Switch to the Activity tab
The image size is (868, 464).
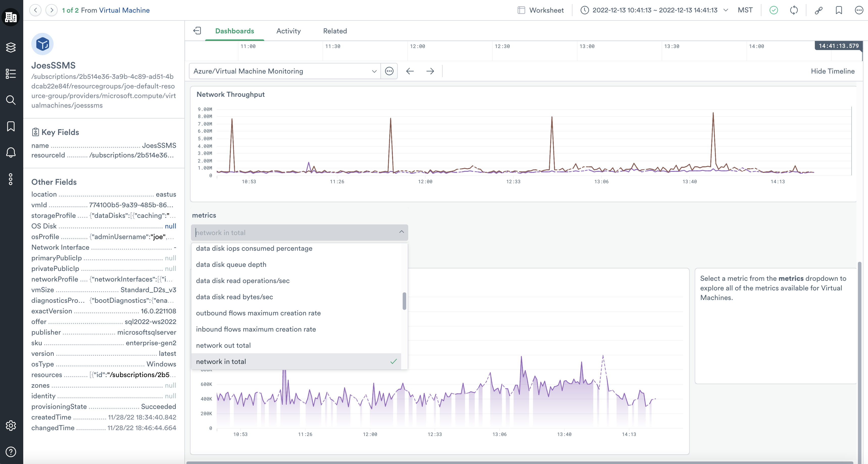pos(288,31)
